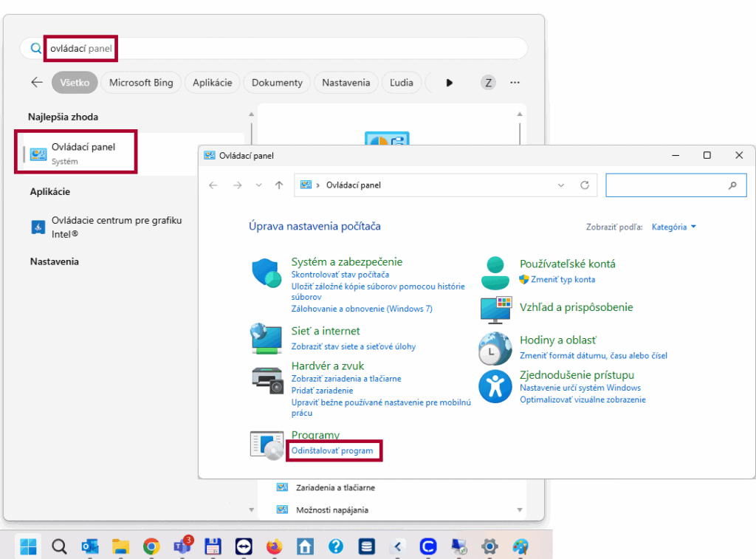Click the Vzhľad a prispôsobenie monitor icon
Image resolution: width=756 pixels, height=559 pixels.
click(x=495, y=309)
